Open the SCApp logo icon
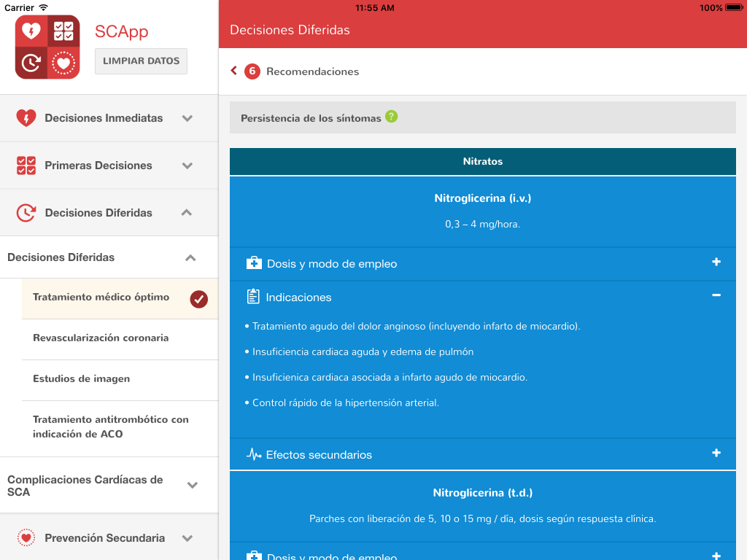This screenshot has width=747, height=560. 47,47
